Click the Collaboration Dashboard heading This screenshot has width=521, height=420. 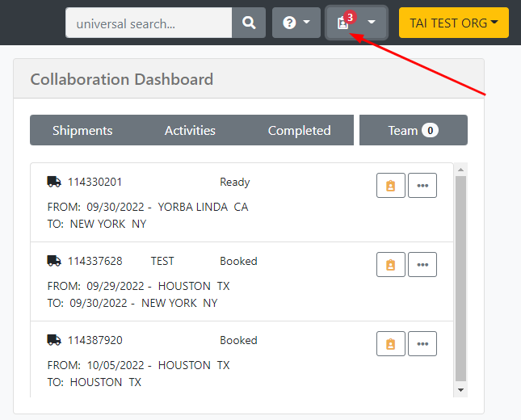tap(122, 79)
